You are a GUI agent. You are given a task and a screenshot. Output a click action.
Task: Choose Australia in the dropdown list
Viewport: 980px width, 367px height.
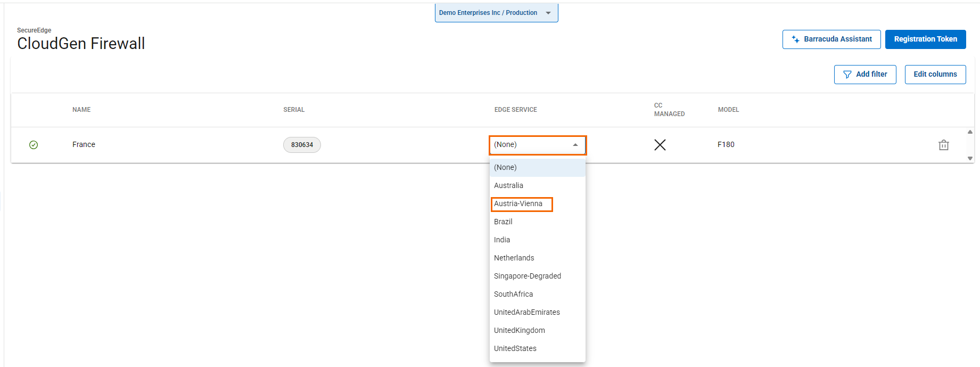(x=509, y=186)
